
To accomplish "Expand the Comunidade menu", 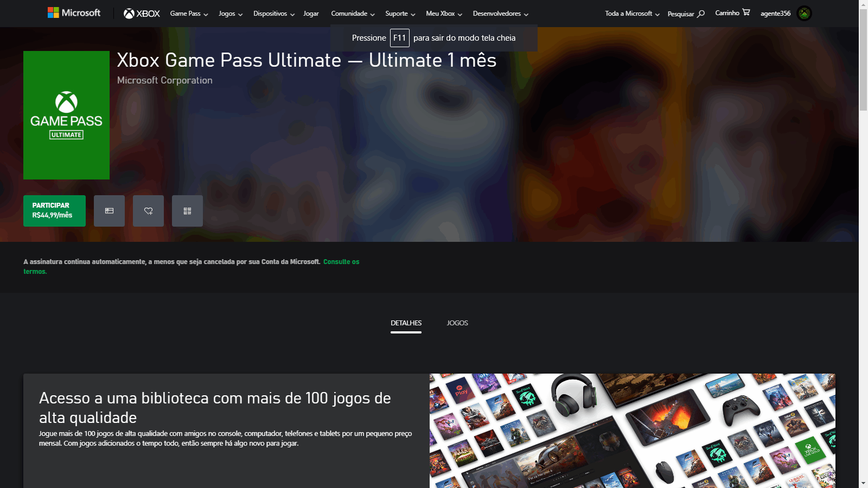I will coord(353,14).
